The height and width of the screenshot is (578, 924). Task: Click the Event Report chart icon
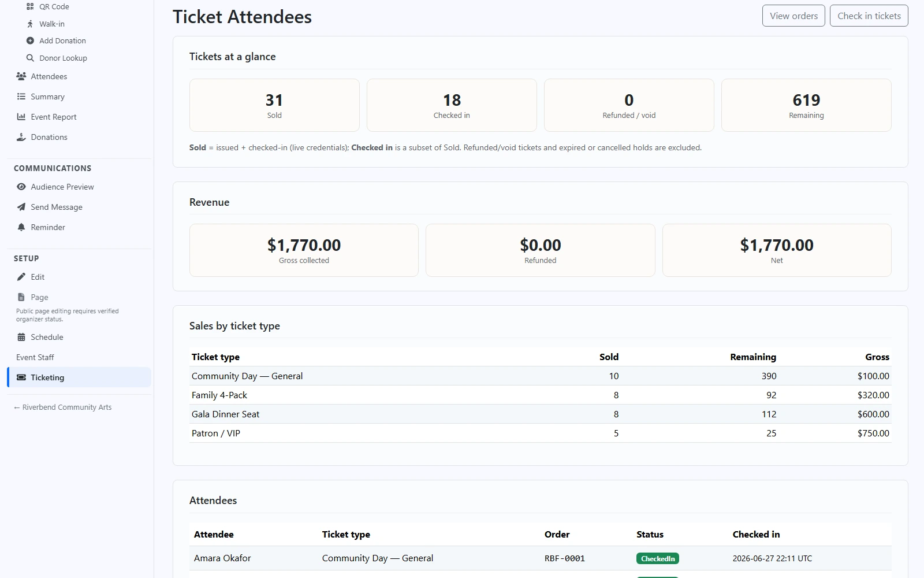(x=21, y=117)
